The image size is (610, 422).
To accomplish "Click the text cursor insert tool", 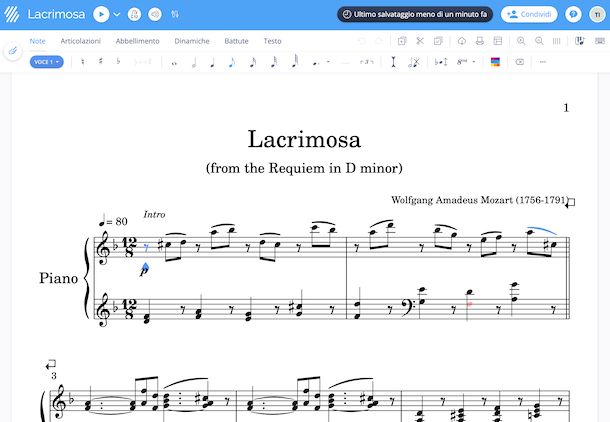I will point(394,62).
